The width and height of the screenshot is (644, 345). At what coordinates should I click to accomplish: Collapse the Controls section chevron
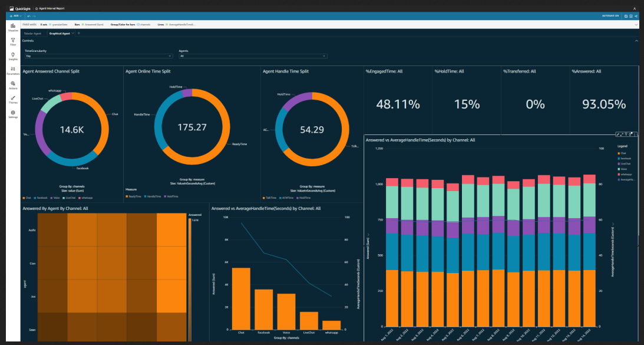(x=636, y=41)
